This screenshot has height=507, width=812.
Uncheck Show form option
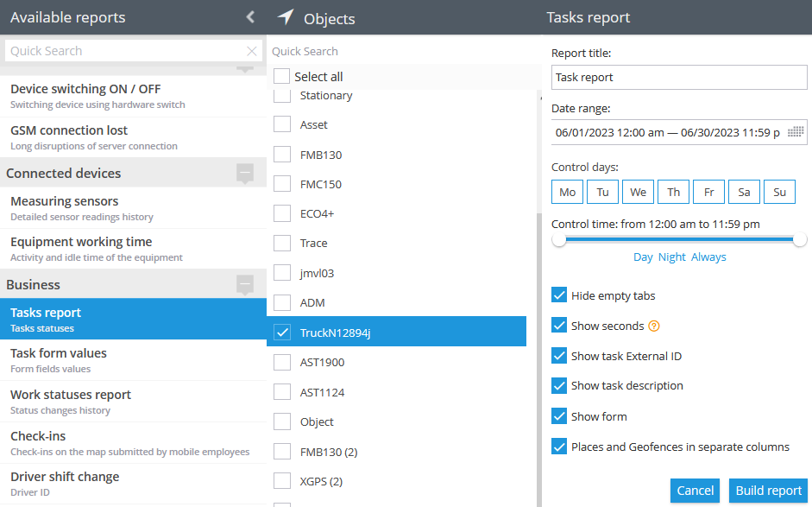[559, 415]
